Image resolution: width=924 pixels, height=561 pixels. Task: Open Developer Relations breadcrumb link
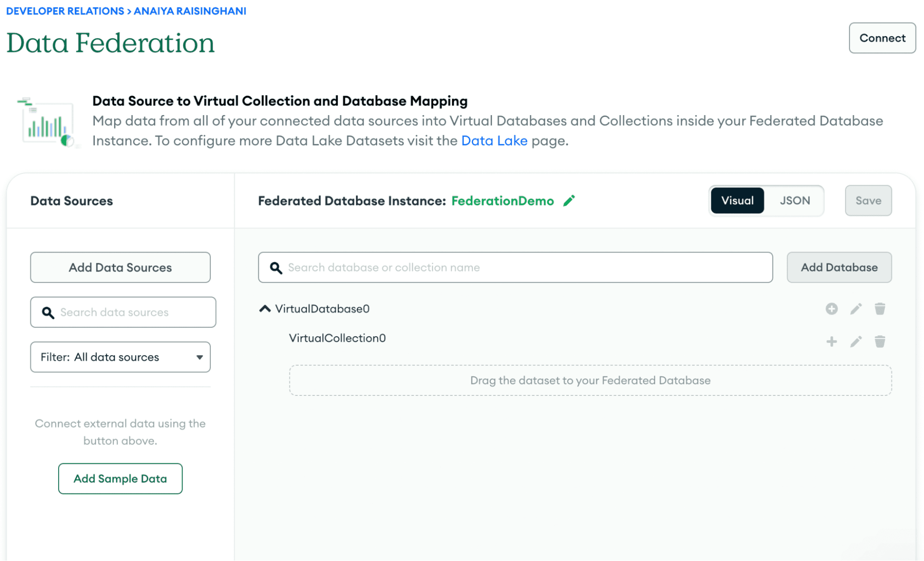coord(65,11)
